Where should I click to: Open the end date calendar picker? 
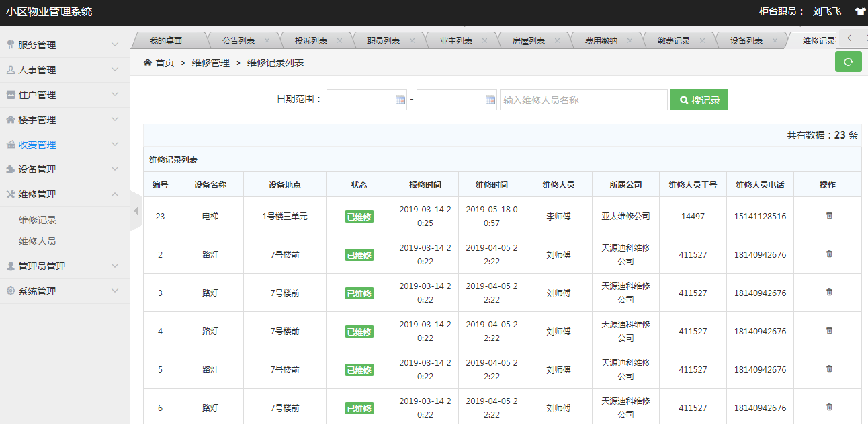(x=490, y=100)
